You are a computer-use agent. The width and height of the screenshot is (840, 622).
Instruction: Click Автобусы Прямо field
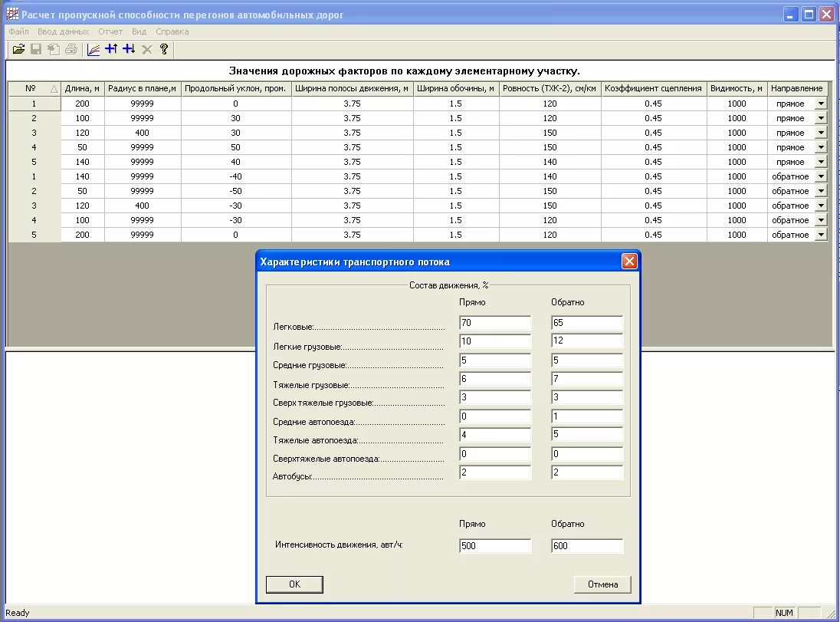click(495, 472)
